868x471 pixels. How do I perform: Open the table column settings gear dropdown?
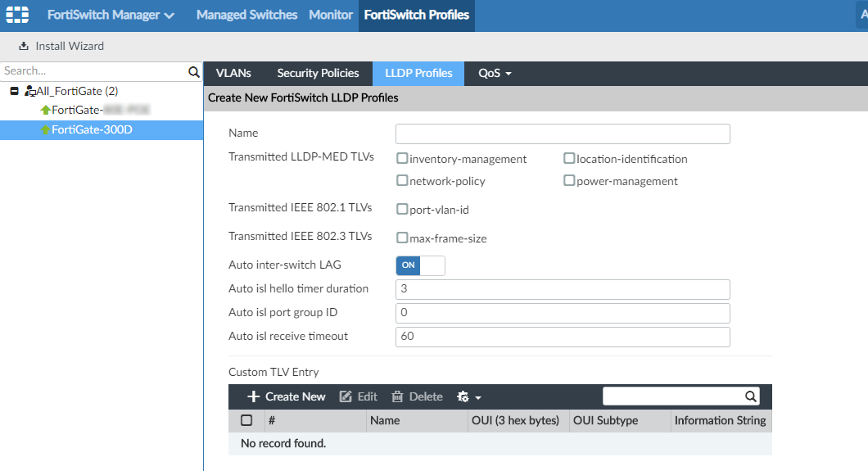[468, 396]
